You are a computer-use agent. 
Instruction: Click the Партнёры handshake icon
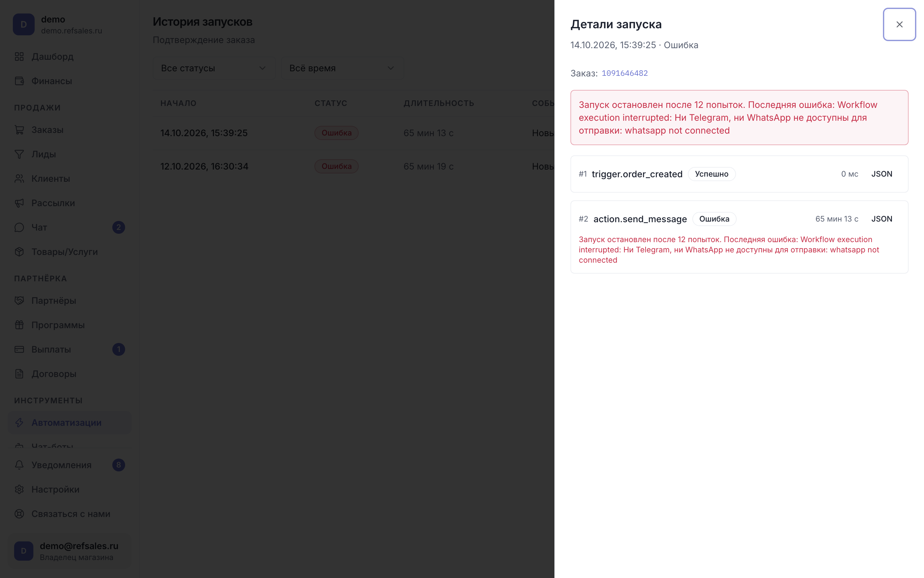coord(19,301)
